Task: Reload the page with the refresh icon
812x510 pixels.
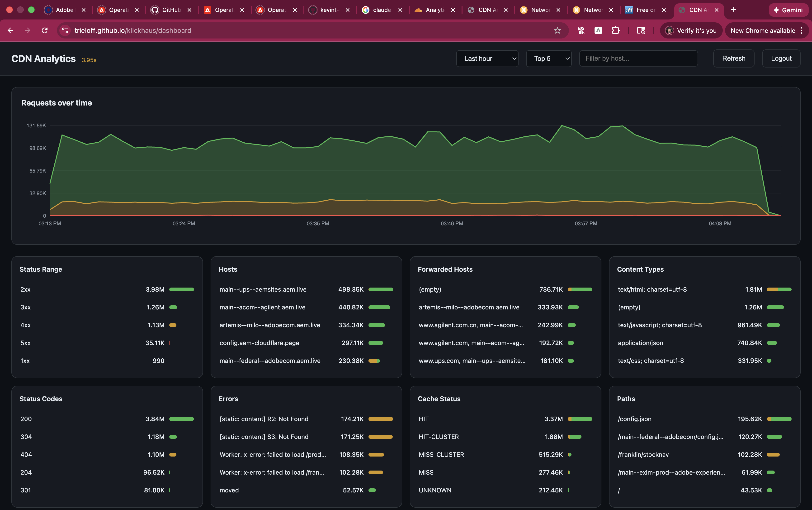Action: point(45,30)
